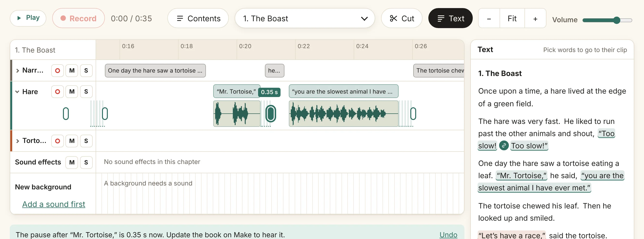
Task: Start playback with the Play button
Action: [28, 18]
